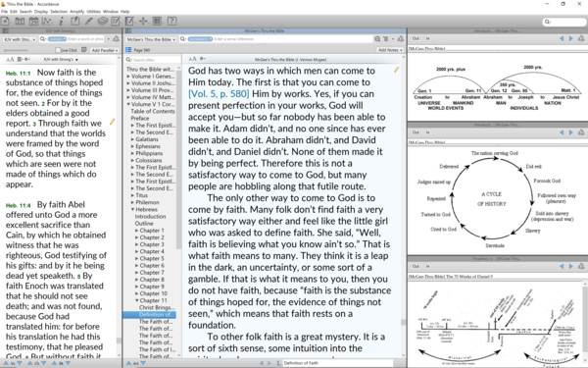The height and width of the screenshot is (368, 588).
Task: Open the stacks toolbar icon
Action: coord(102,21)
